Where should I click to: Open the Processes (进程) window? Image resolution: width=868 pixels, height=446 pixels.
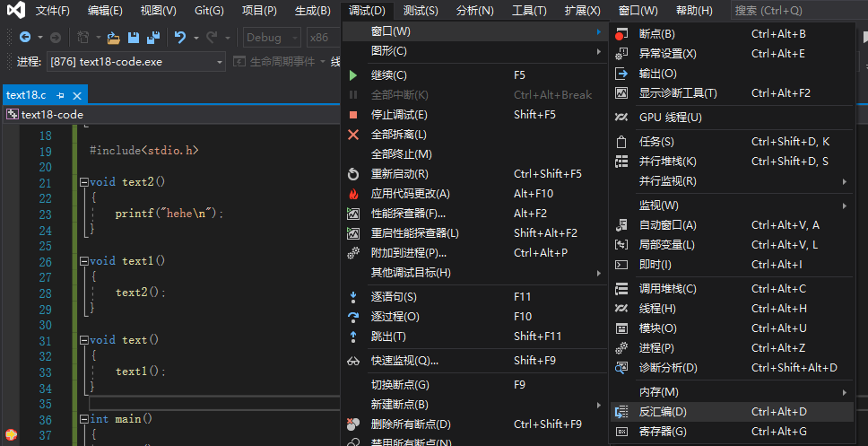[732, 348]
